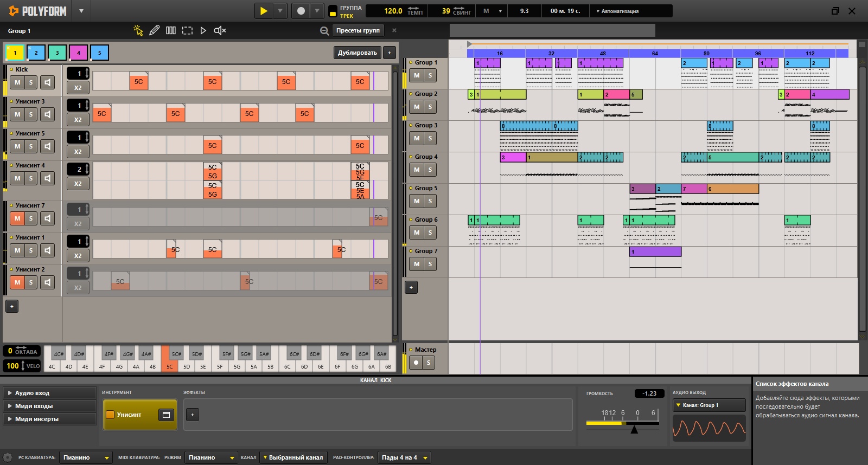The height and width of the screenshot is (465, 868).
Task: Click the Унисинт 7 speaker icon
Action: tap(48, 218)
